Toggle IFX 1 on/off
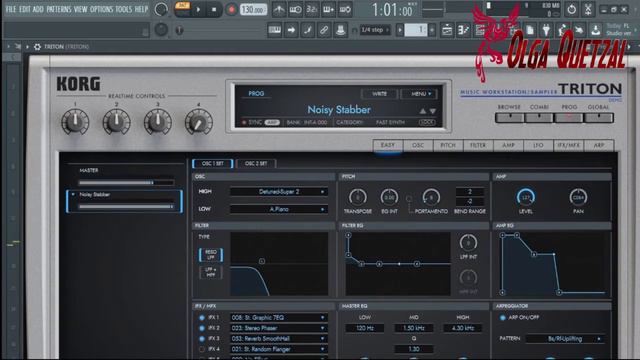The height and width of the screenshot is (360, 640). pyautogui.click(x=202, y=318)
